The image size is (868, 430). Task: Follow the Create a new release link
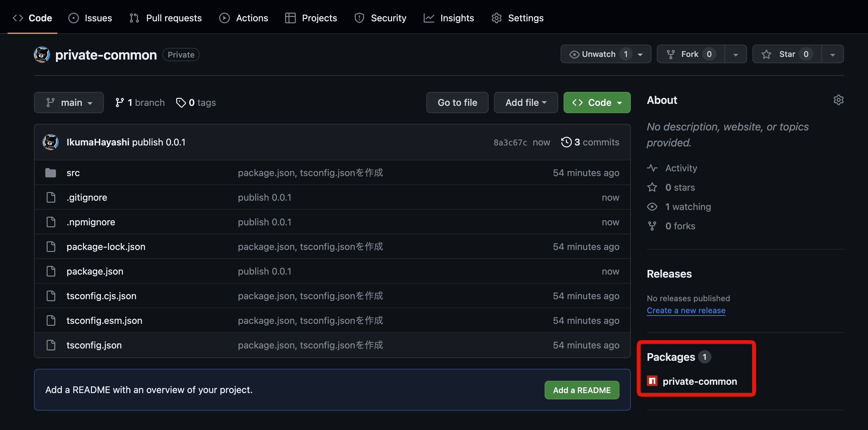click(686, 311)
